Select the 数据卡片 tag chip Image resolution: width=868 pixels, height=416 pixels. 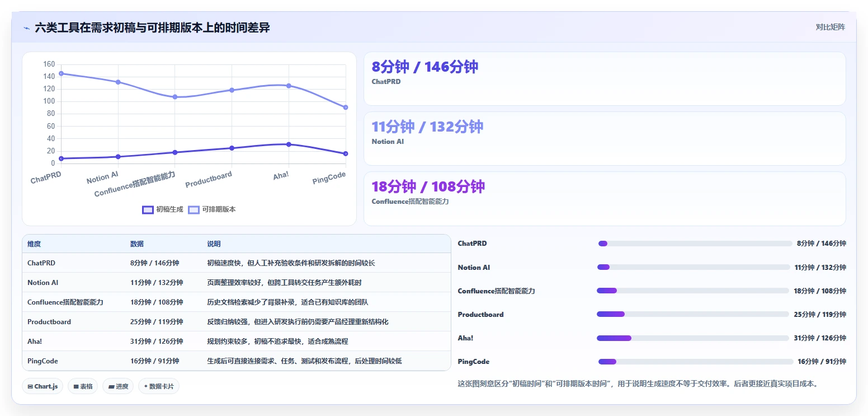pyautogui.click(x=159, y=386)
